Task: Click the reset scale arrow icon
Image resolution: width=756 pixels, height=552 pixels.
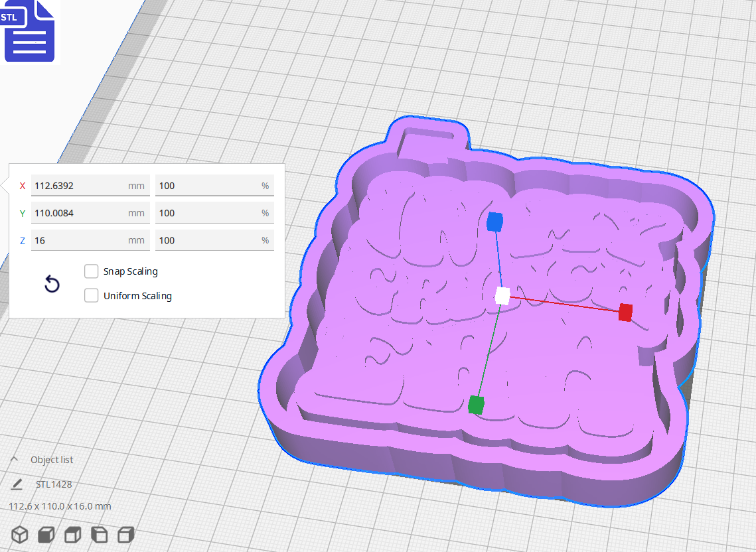Action: 51,283
